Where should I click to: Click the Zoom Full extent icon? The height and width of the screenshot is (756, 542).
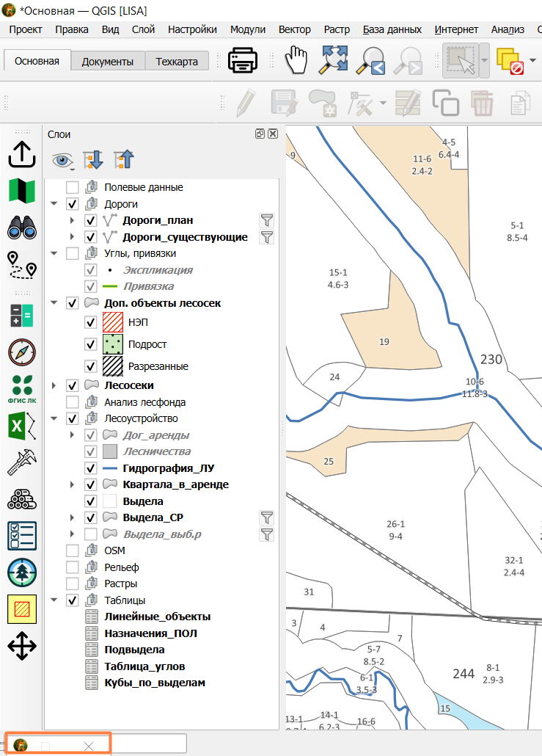(334, 60)
